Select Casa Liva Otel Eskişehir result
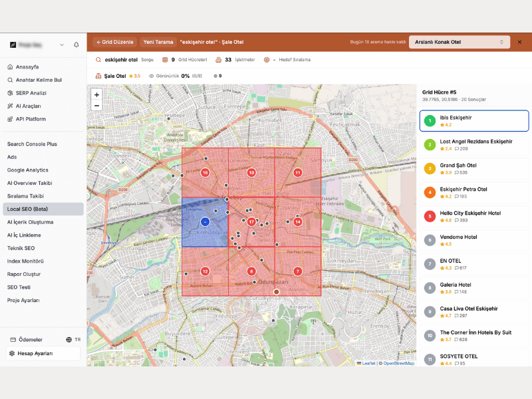532x399 pixels. click(x=474, y=312)
